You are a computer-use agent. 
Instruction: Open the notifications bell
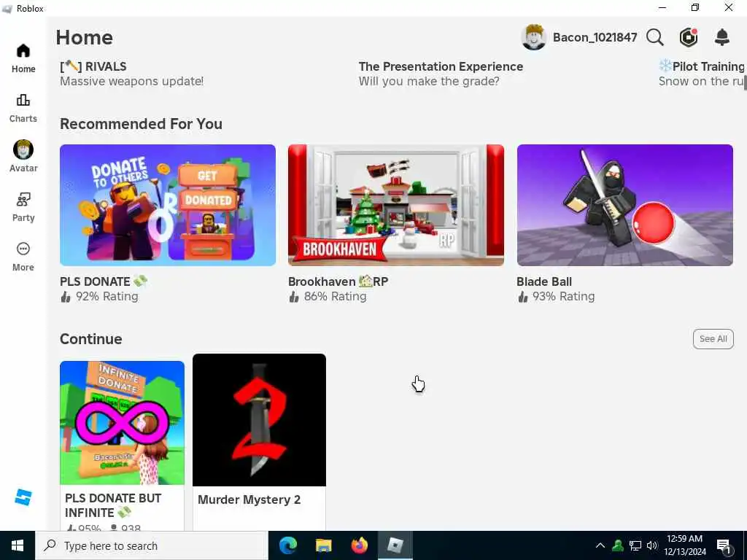pyautogui.click(x=722, y=37)
